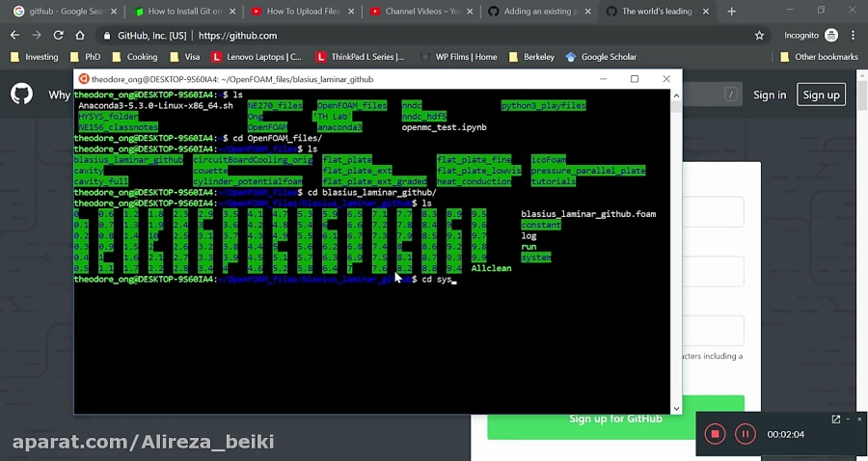This screenshot has height=461, width=868.
Task: Pop out the recorder widget
Action: point(835,420)
